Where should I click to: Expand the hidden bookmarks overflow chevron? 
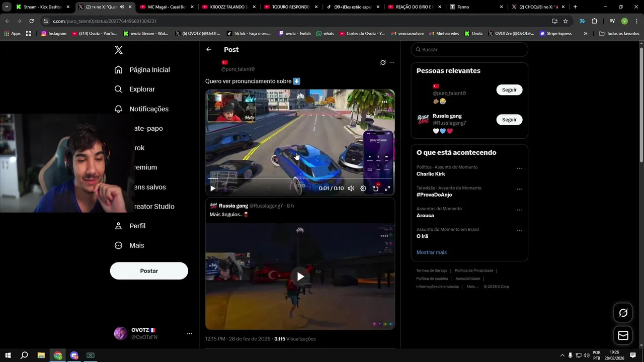(x=585, y=34)
